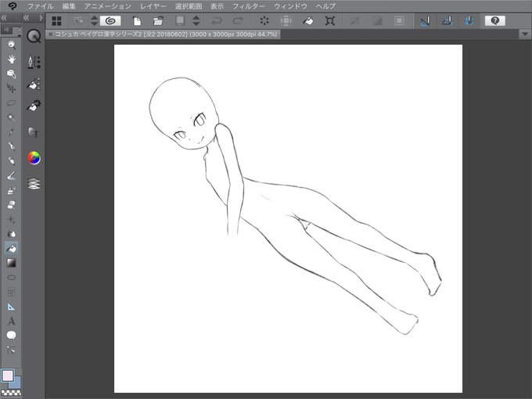The image size is (532, 399).
Task: Select the Pencil tool
Action: pos(11,161)
